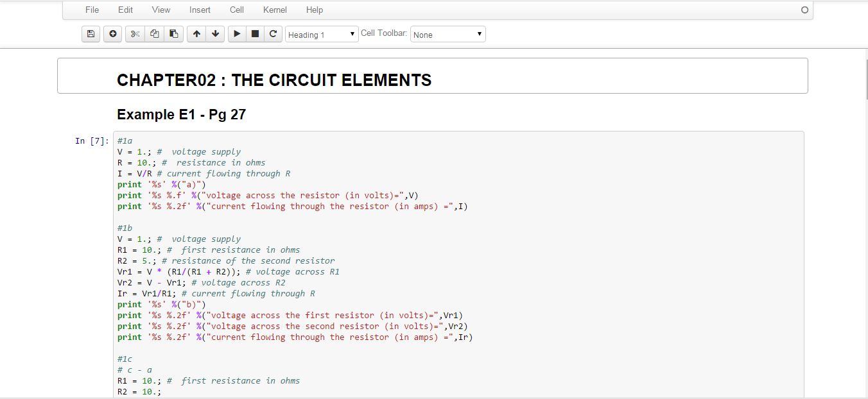Click the Help menu
Image resolution: width=868 pixels, height=399 pixels.
(x=315, y=10)
